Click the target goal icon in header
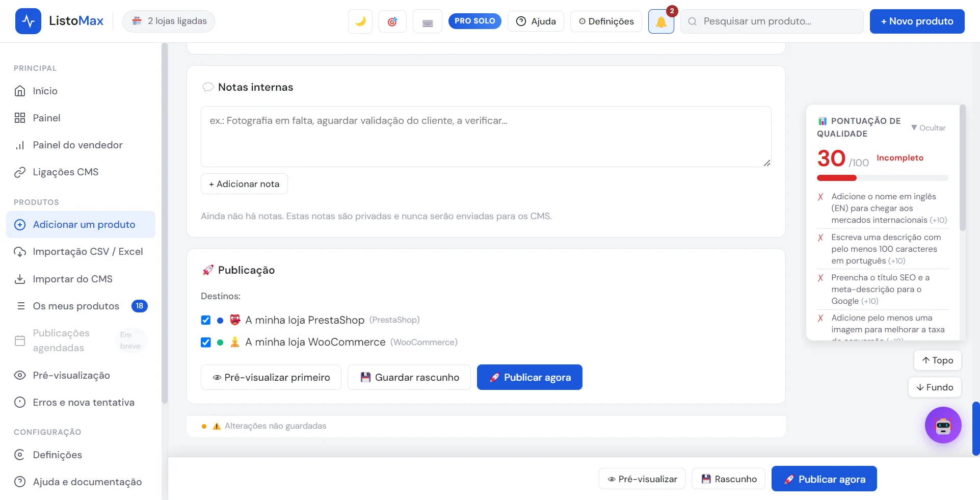This screenshot has width=980, height=500. (392, 21)
